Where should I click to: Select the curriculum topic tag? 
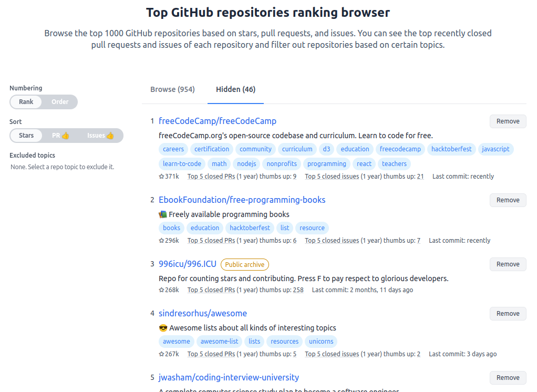pyautogui.click(x=297, y=149)
